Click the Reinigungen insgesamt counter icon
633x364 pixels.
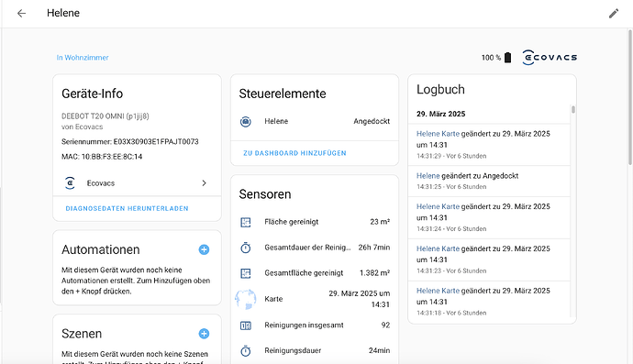coord(246,325)
